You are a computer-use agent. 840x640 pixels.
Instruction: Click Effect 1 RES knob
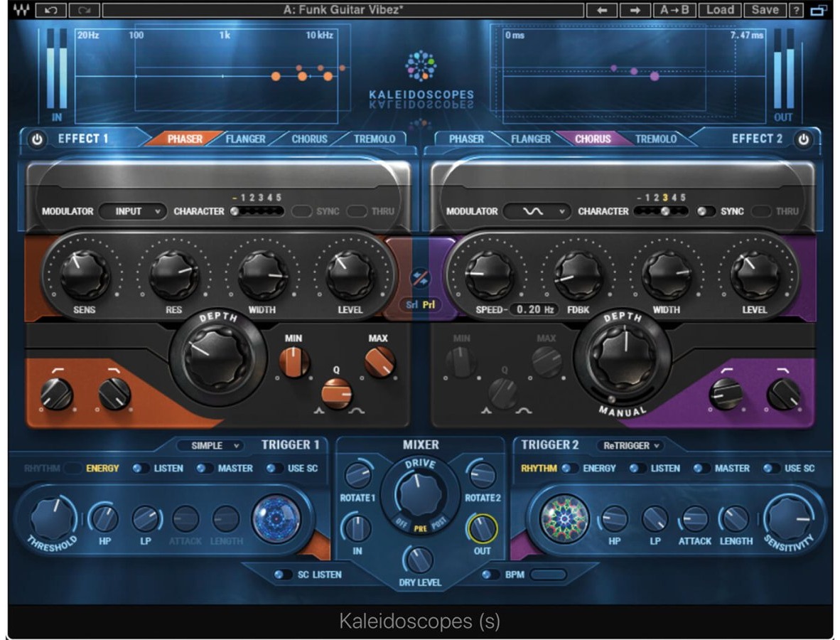pyautogui.click(x=173, y=274)
